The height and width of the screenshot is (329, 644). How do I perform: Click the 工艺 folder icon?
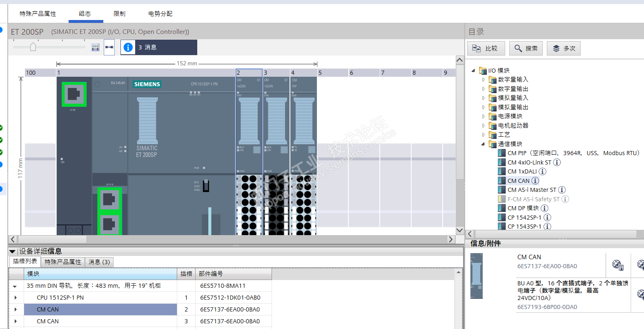tap(492, 135)
